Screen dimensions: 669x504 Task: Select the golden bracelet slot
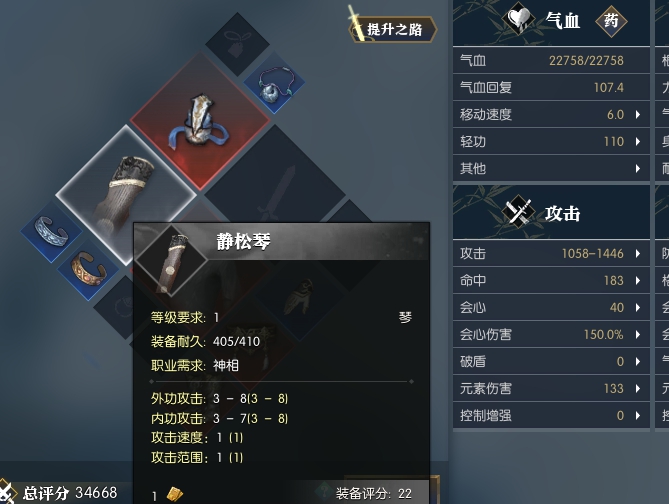pyautogui.click(x=88, y=269)
